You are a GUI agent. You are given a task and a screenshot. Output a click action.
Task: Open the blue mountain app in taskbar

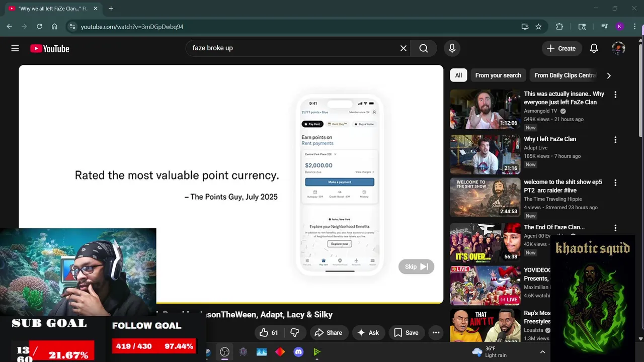262,352
